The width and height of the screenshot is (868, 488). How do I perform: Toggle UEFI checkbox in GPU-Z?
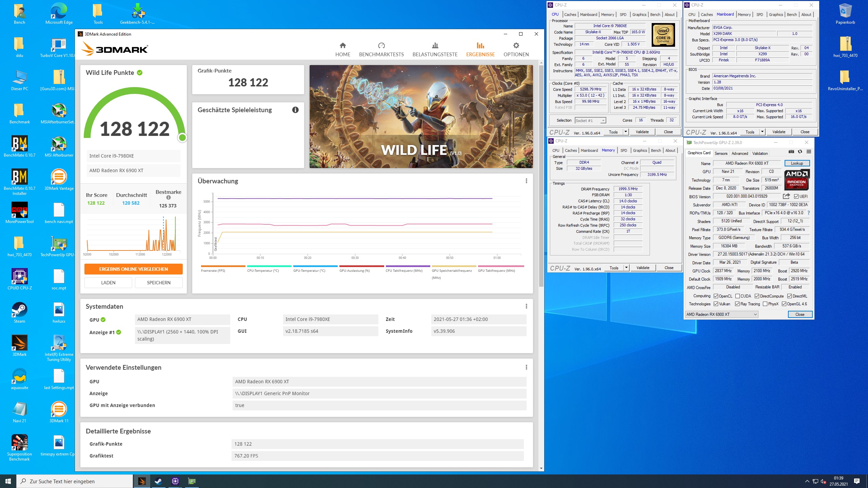[x=796, y=196]
